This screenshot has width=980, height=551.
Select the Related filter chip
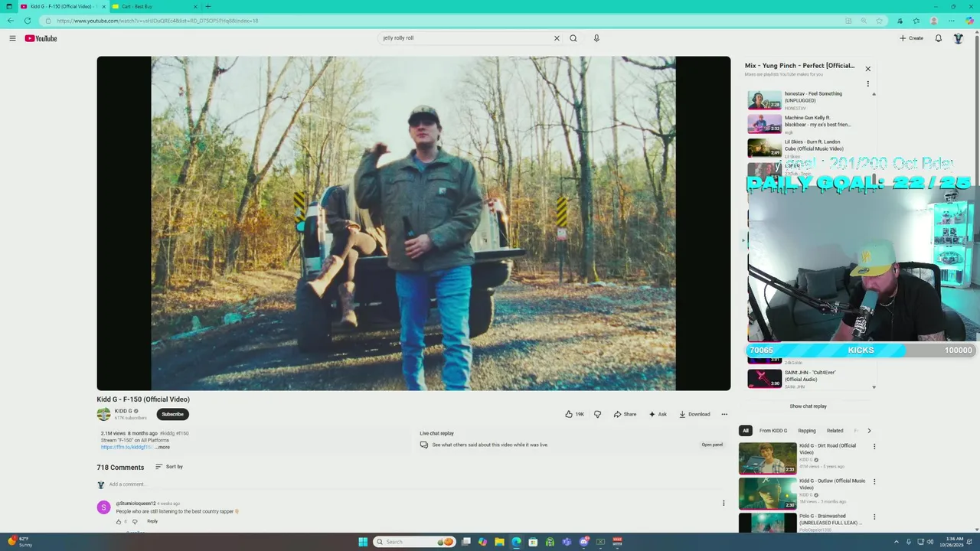(x=835, y=431)
